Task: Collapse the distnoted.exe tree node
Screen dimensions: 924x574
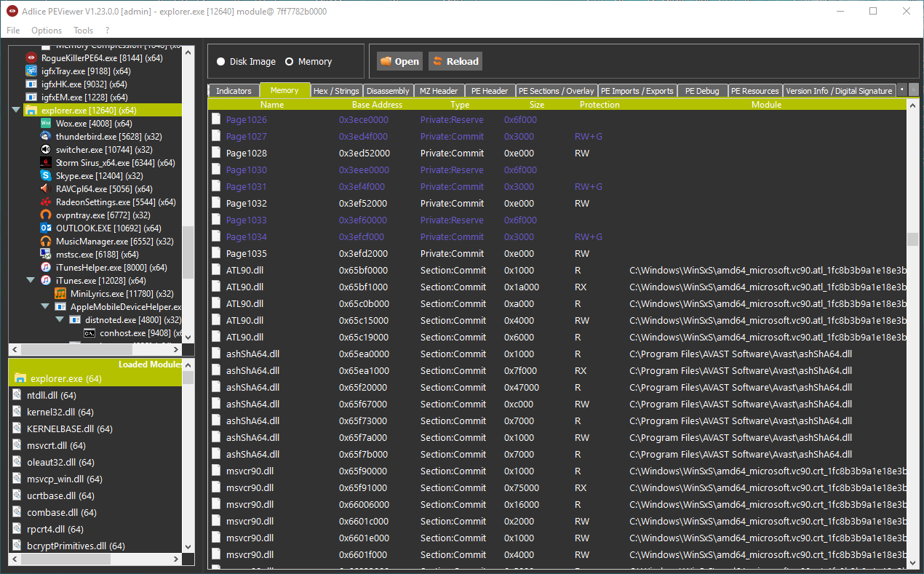Action: click(x=60, y=320)
